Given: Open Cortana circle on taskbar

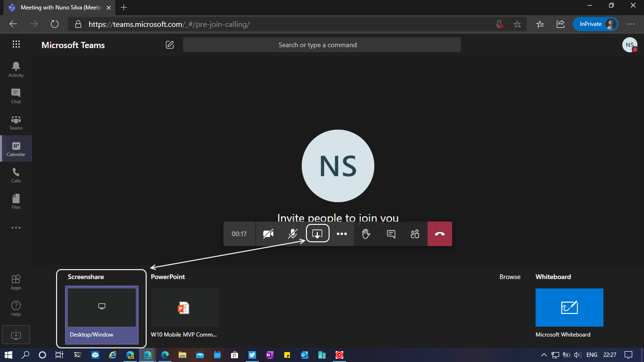Looking at the screenshot, I should tap(42, 355).
